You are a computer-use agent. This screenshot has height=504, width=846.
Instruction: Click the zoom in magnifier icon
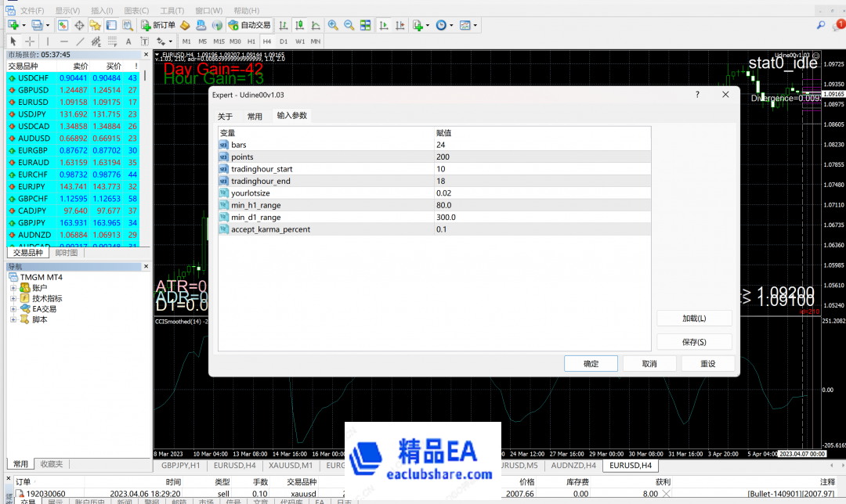pos(333,25)
